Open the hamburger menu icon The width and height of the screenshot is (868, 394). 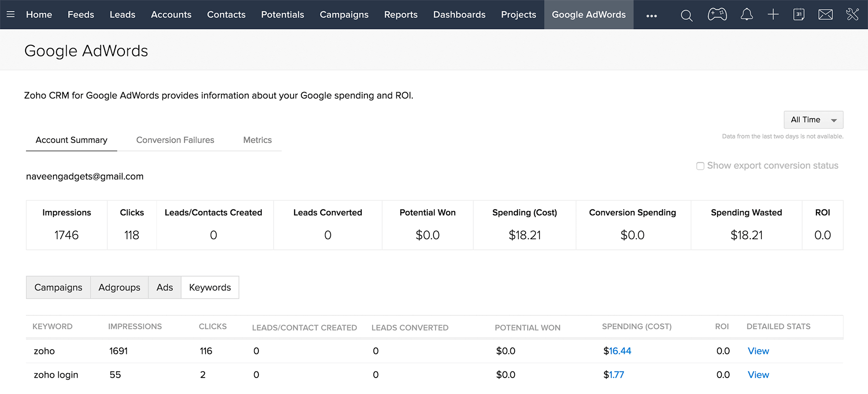click(x=11, y=14)
